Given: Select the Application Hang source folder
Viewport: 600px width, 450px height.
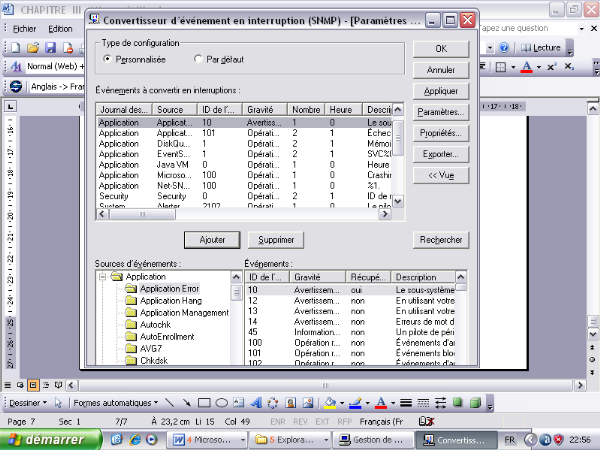Looking at the screenshot, I should point(170,300).
